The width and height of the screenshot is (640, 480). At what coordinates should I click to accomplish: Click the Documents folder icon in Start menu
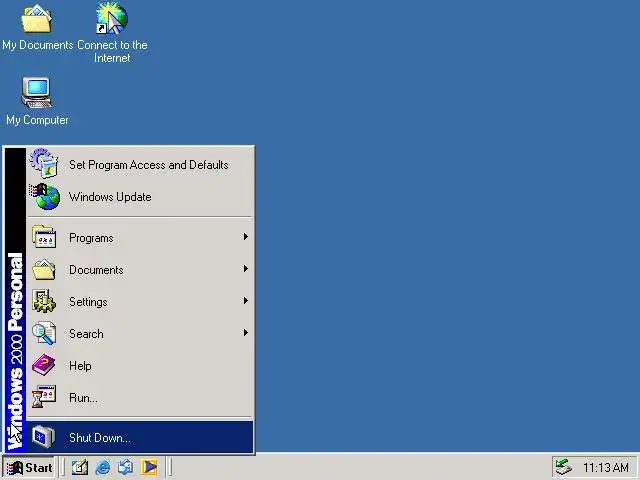pyautogui.click(x=44, y=269)
